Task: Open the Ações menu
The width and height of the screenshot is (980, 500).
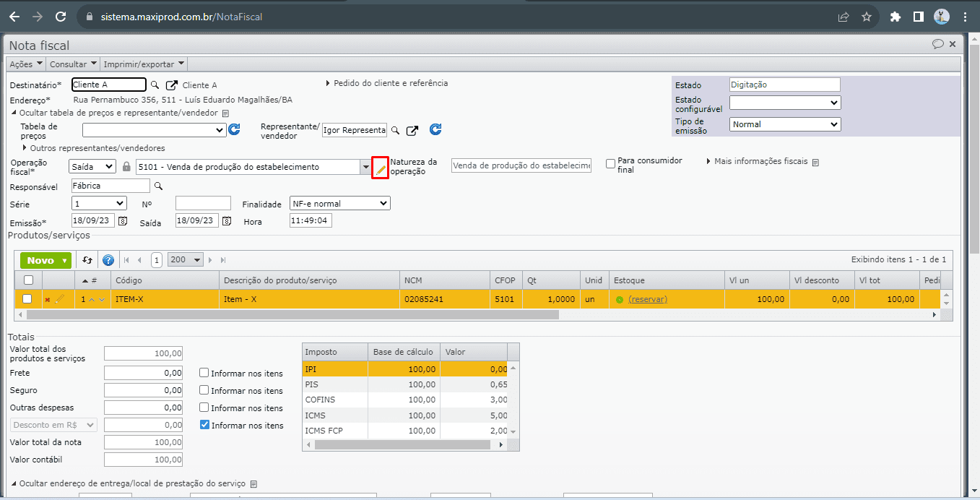Action: point(26,64)
